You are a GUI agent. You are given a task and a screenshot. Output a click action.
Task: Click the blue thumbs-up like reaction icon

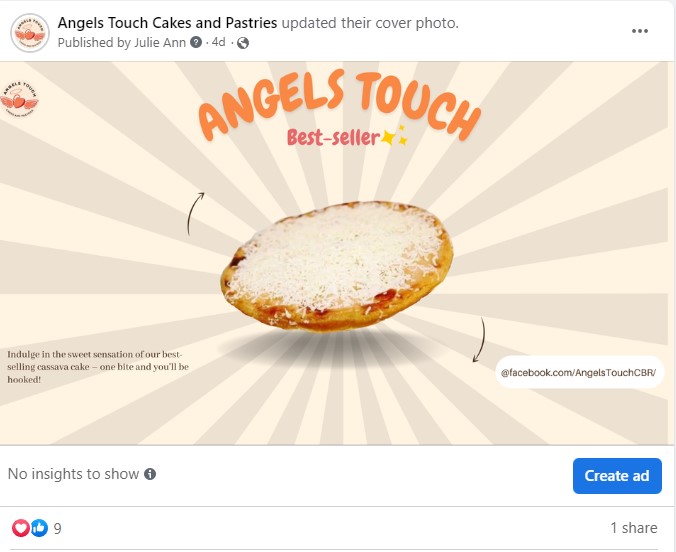pyautogui.click(x=39, y=528)
